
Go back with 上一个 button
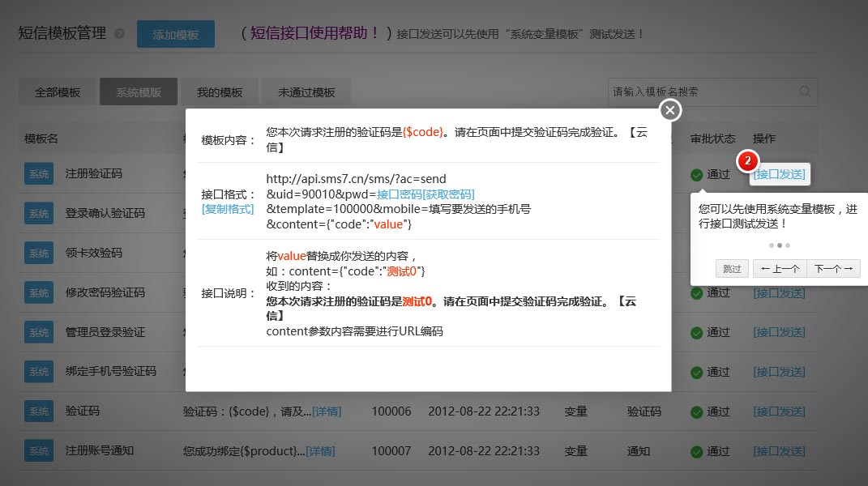tap(780, 269)
